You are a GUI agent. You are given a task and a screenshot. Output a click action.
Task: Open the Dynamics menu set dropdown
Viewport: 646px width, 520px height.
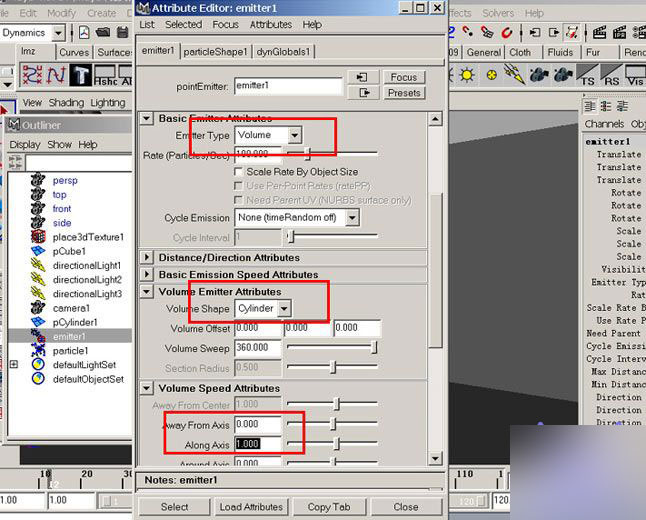tap(59, 33)
